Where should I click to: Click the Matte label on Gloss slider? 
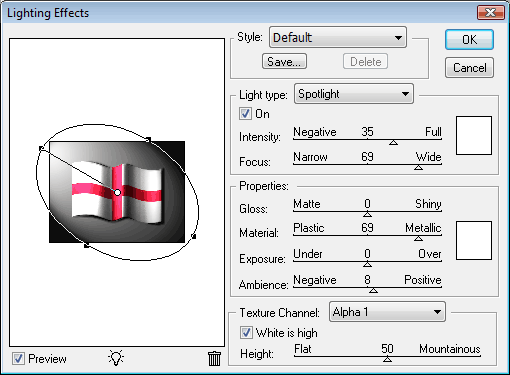tap(307, 204)
